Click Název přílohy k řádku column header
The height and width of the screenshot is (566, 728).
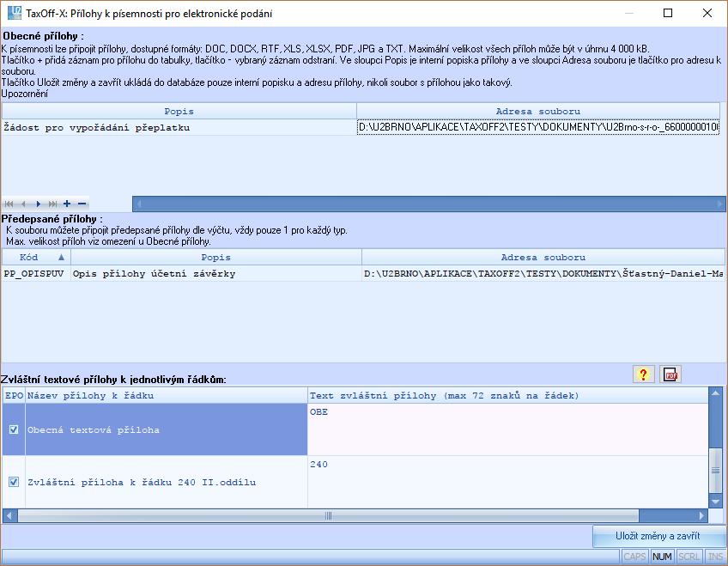[167, 396]
